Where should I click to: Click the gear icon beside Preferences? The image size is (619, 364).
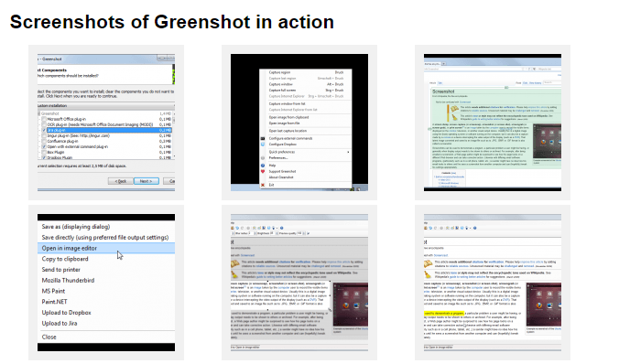click(263, 157)
